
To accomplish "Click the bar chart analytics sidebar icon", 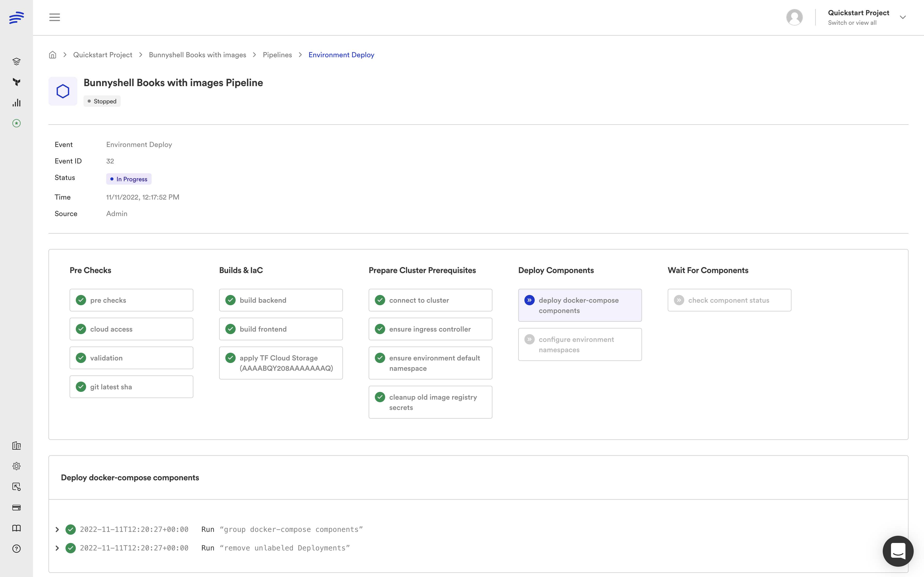I will tap(16, 103).
